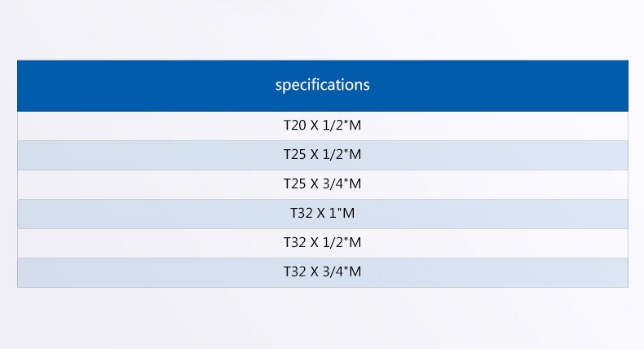
Task: Click the T32 text in the last row
Action: tap(295, 272)
